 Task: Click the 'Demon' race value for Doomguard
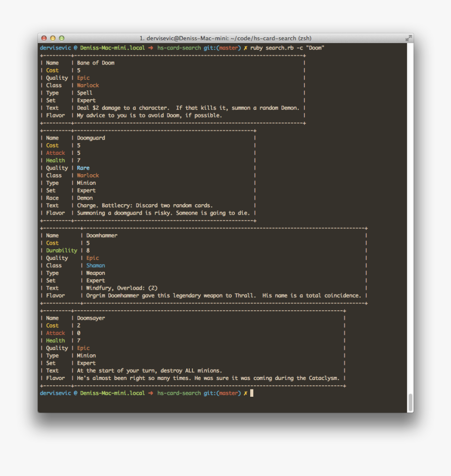(84, 198)
